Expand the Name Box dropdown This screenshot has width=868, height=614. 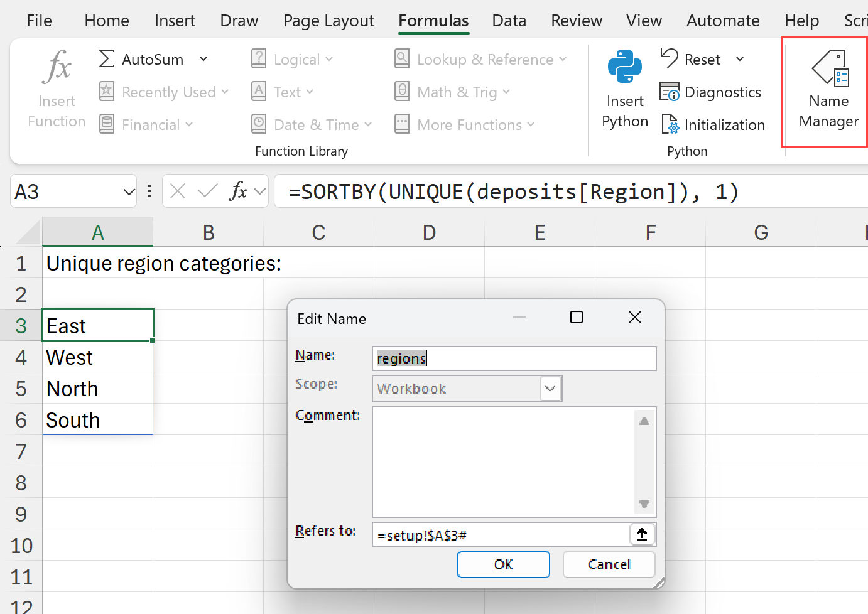129,191
